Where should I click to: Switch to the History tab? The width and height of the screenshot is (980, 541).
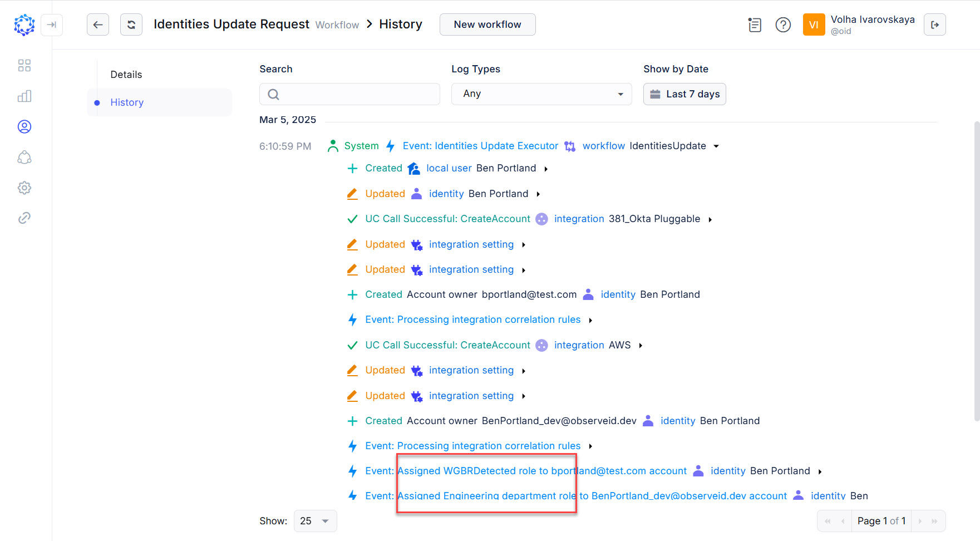tap(127, 102)
